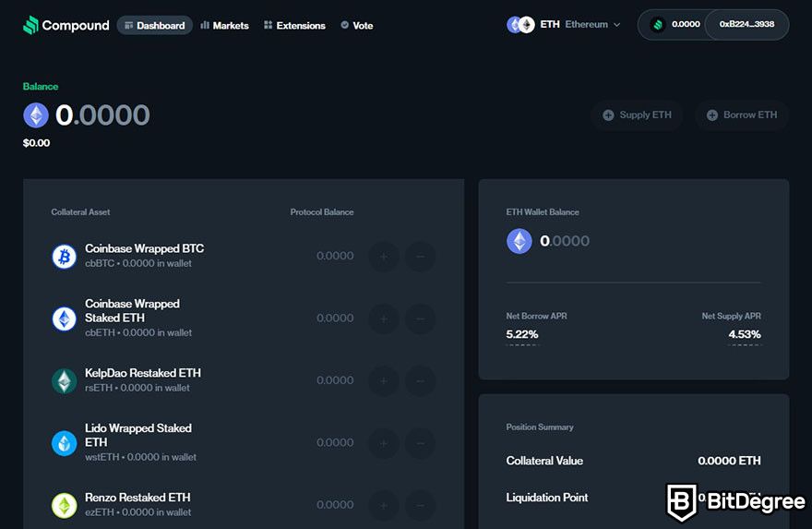Expand the ETH Ethereum network dropdown
The image size is (812, 529).
tap(564, 24)
